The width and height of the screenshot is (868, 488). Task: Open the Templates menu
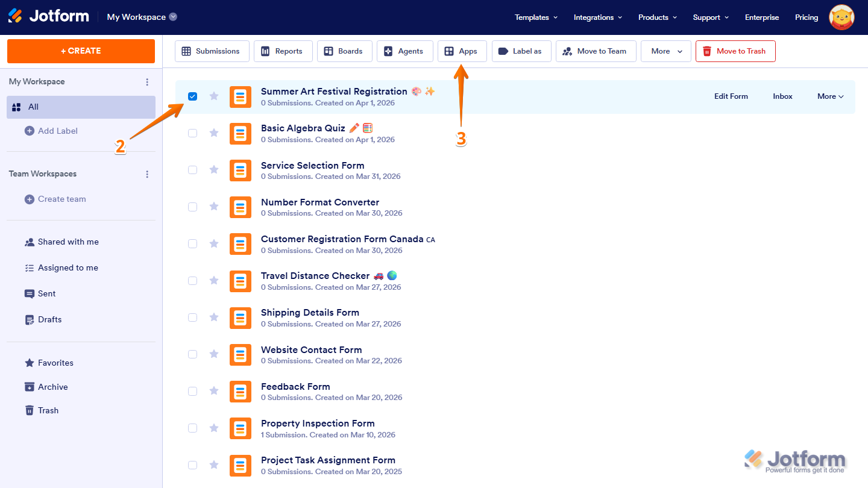coord(535,17)
